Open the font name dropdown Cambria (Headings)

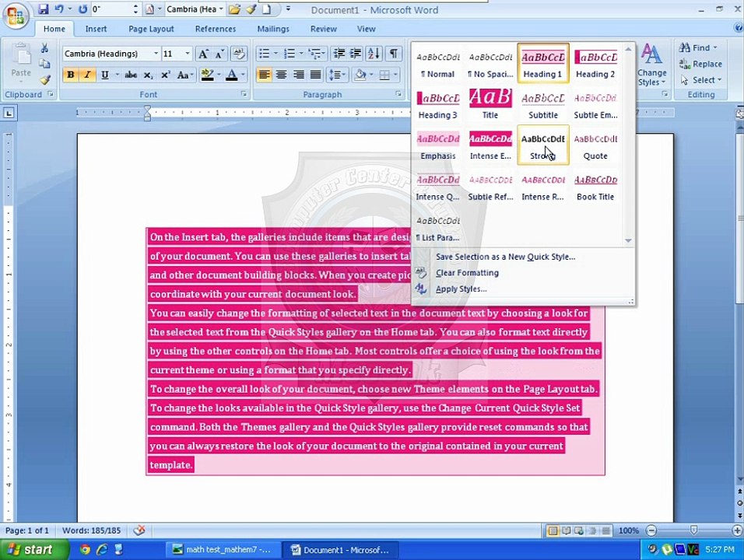156,54
